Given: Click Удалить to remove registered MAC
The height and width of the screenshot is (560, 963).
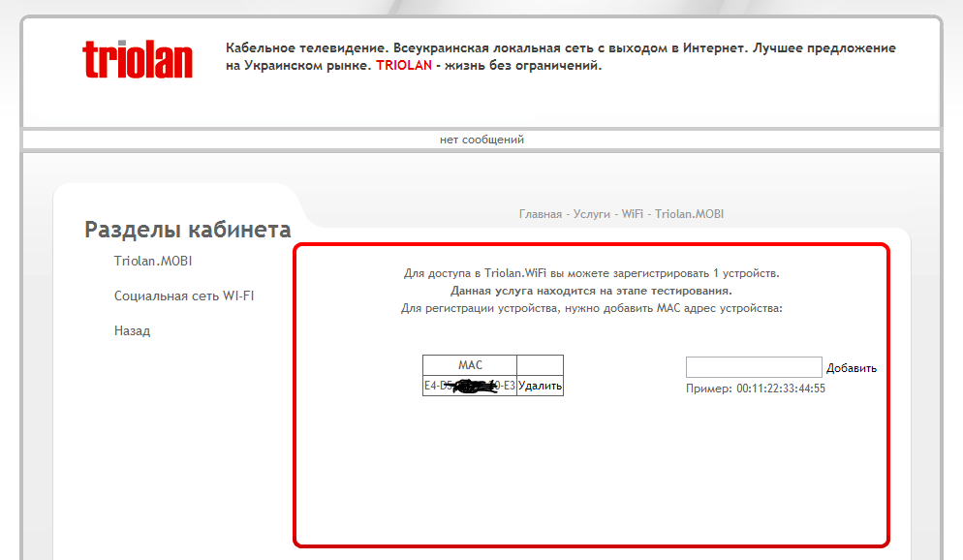Looking at the screenshot, I should click(x=540, y=386).
